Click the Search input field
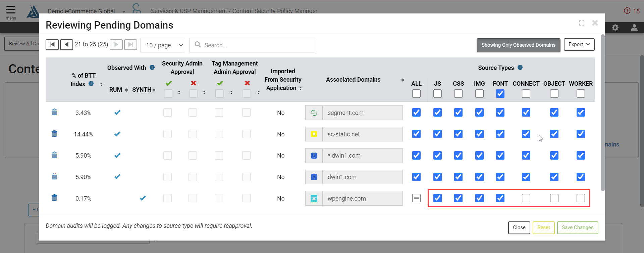Image resolution: width=644 pixels, height=253 pixels. [x=252, y=45]
